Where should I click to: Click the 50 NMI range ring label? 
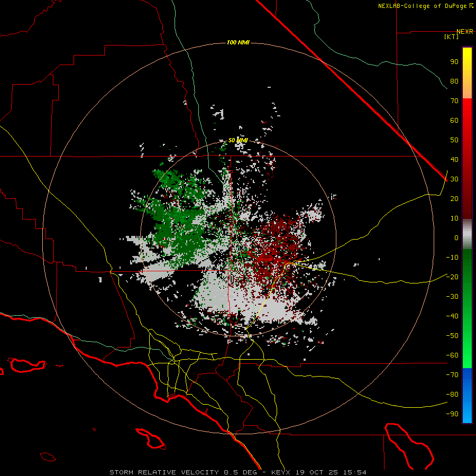(x=238, y=140)
